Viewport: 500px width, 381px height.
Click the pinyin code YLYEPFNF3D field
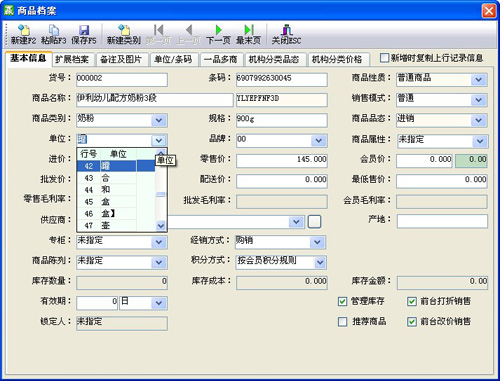[282, 100]
